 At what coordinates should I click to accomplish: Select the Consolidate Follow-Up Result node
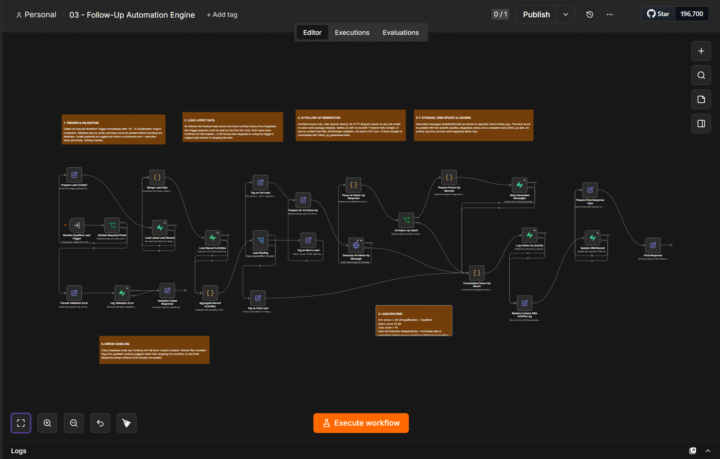pyautogui.click(x=477, y=273)
